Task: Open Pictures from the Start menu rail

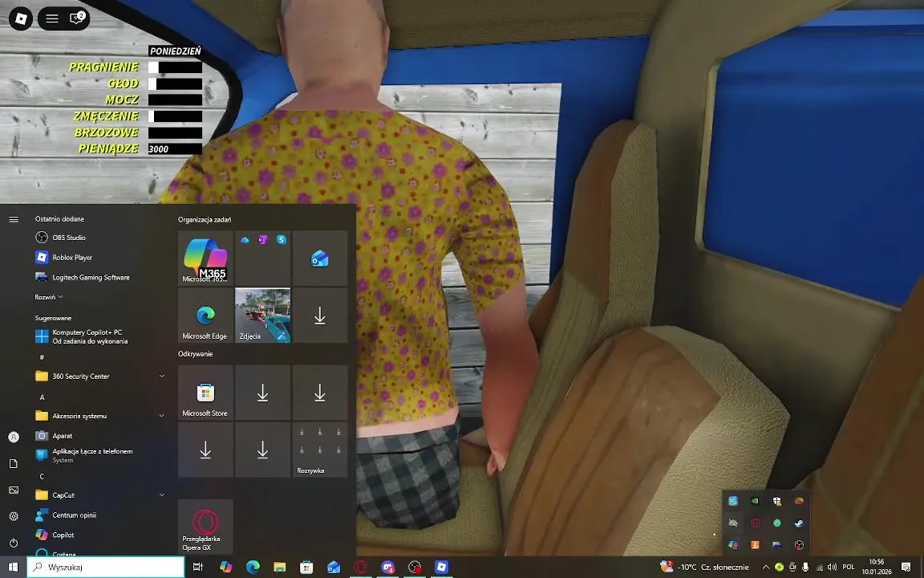Action: coord(14,490)
